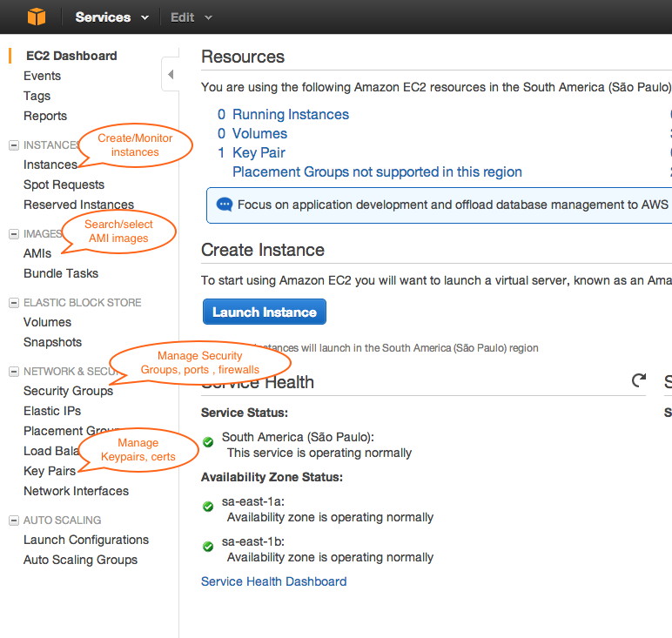
Task: Click the green check beside São Paulo status
Action: point(208,442)
